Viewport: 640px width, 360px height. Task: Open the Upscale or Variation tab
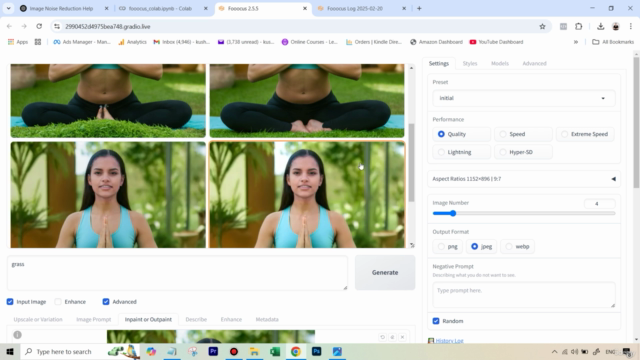(38, 319)
